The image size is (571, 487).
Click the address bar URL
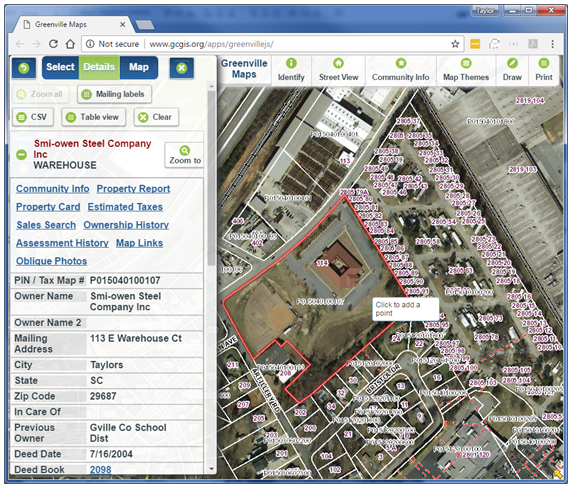[211, 44]
